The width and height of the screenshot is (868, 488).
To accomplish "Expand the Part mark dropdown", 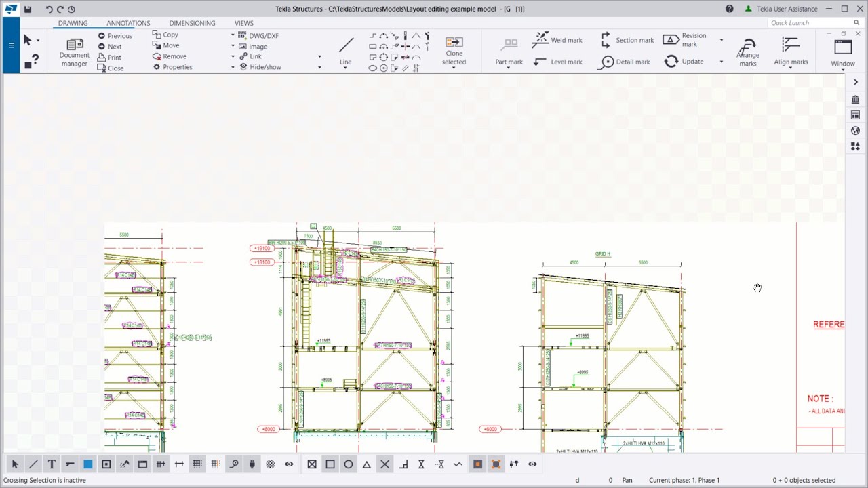I will (x=509, y=68).
